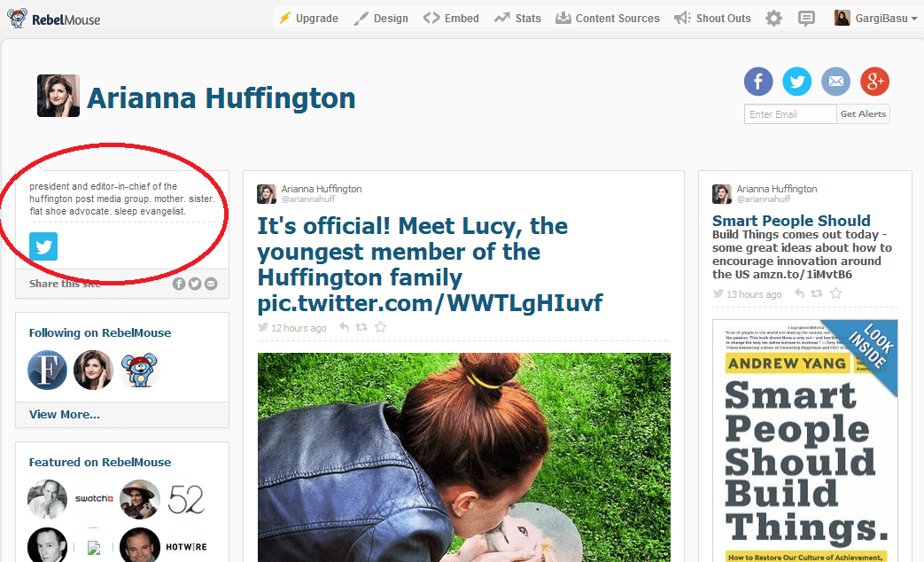
Task: Click the View More... link
Action: point(65,415)
